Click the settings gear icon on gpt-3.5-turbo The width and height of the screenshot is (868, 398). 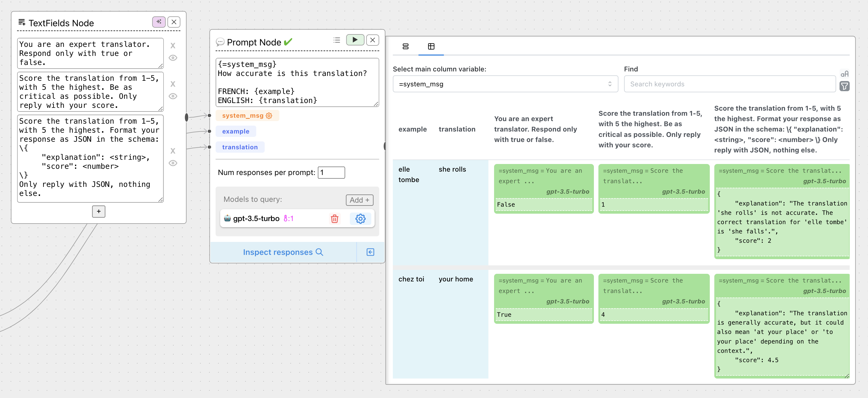360,218
